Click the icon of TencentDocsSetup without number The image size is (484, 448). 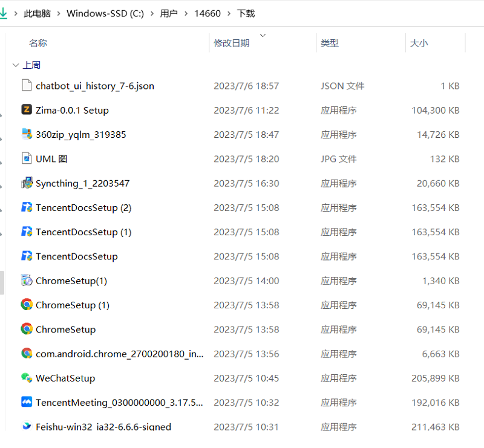coord(27,256)
